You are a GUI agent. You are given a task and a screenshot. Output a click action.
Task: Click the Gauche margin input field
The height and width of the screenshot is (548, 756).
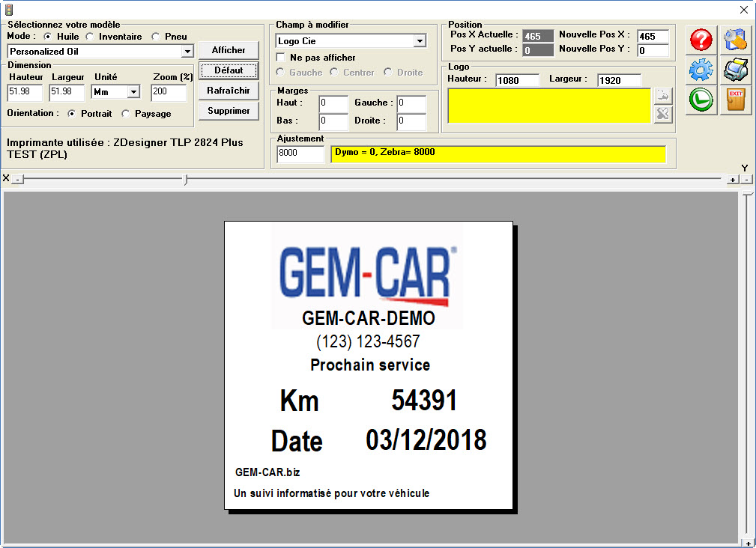click(411, 103)
